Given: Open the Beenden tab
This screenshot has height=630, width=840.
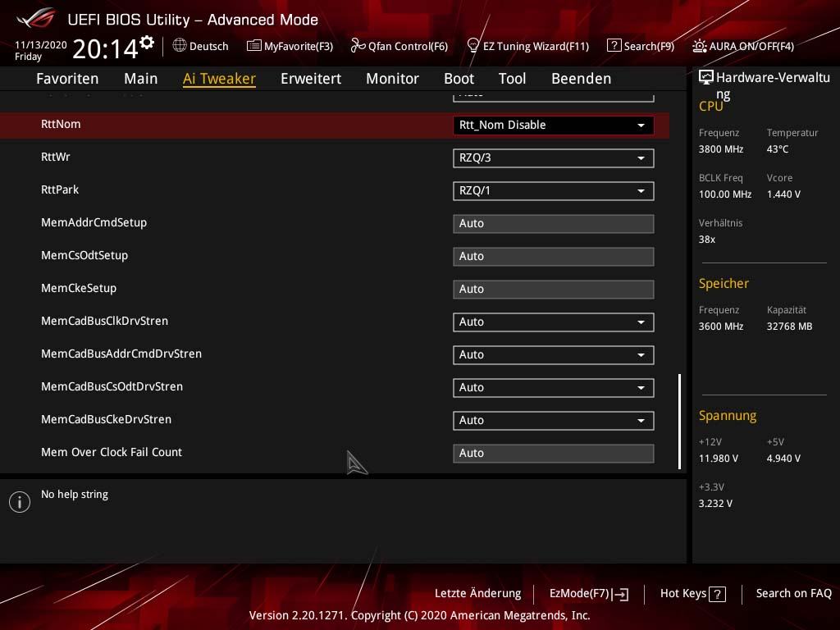Looking at the screenshot, I should click(582, 79).
